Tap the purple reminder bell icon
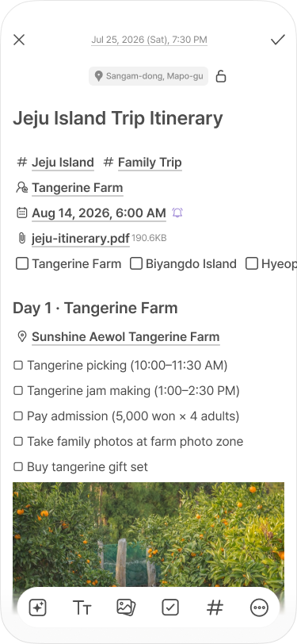This screenshot has width=297, height=644. [x=177, y=213]
